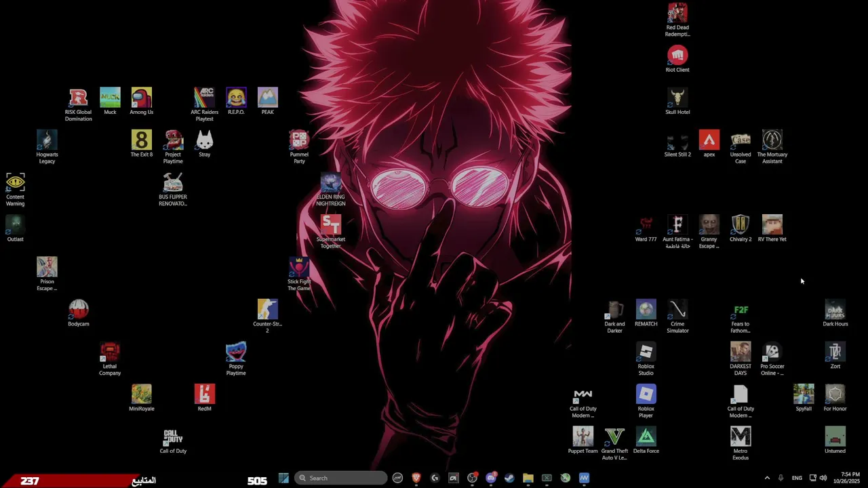Open Steam from the taskbar
Screen dimensions: 868x488
(509, 478)
